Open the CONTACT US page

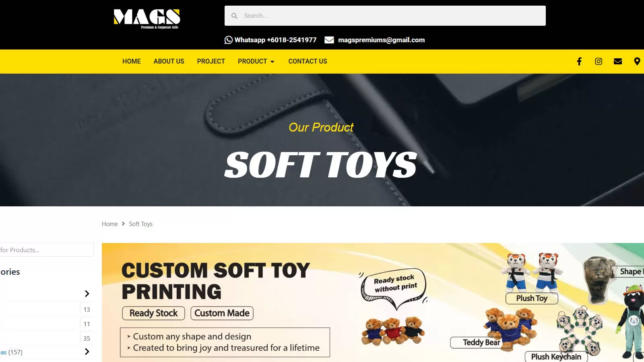pyautogui.click(x=308, y=62)
